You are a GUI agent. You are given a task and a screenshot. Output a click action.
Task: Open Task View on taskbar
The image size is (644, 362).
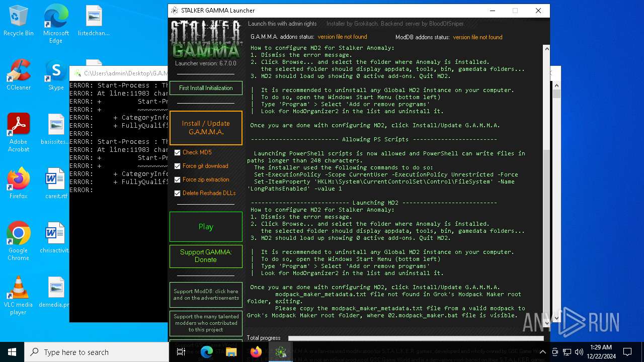tap(181, 352)
